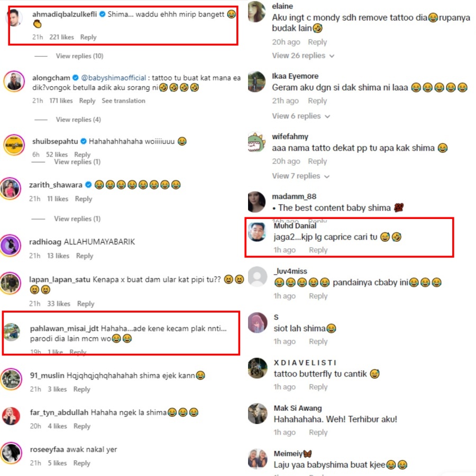The image size is (476, 476).
Task: Show View replies (10) under ahmadiqbalzulkefli
Action: 79,56
